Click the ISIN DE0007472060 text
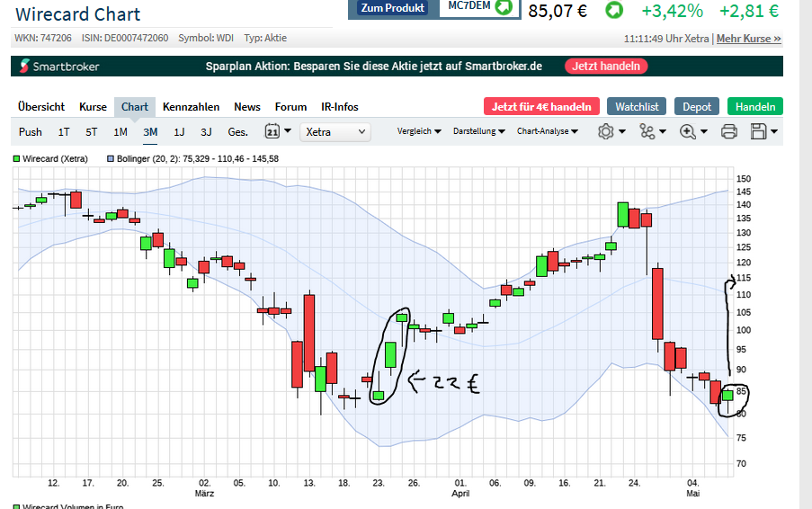This screenshot has height=509, width=812. click(125, 38)
